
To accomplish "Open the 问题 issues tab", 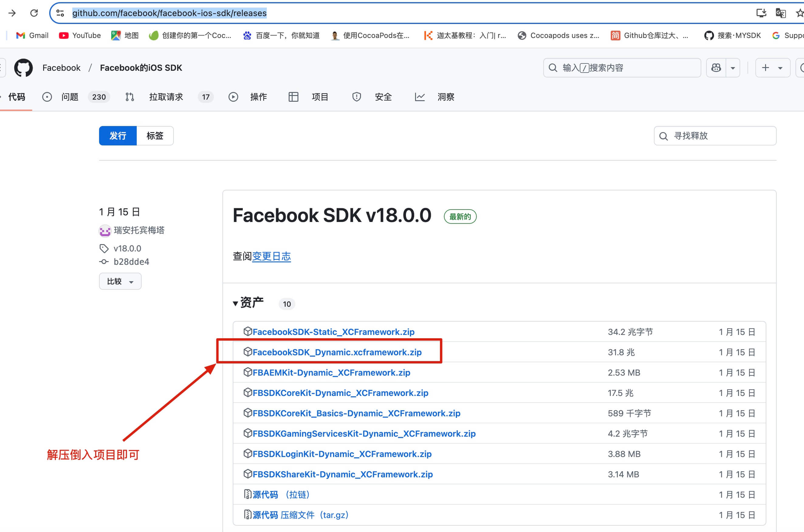I will click(75, 97).
